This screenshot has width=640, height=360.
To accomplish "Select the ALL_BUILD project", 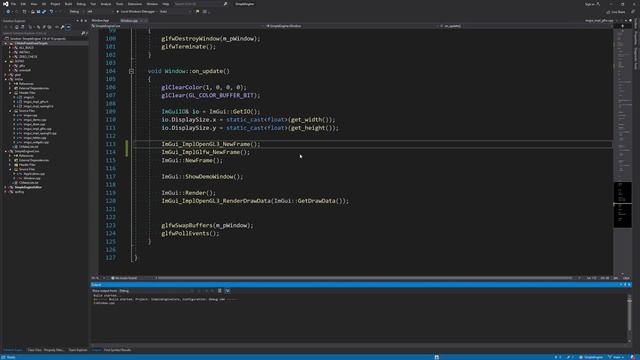I will (27, 48).
